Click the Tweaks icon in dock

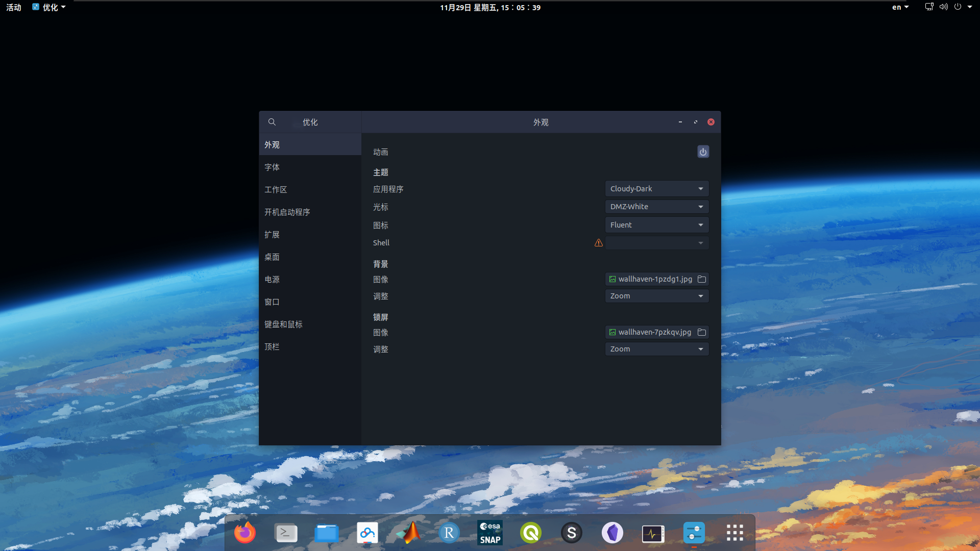[694, 533]
